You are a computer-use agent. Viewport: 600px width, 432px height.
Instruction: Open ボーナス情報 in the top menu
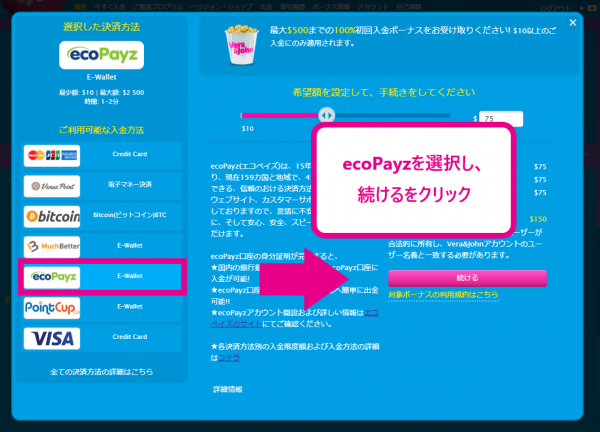tap(331, 7)
